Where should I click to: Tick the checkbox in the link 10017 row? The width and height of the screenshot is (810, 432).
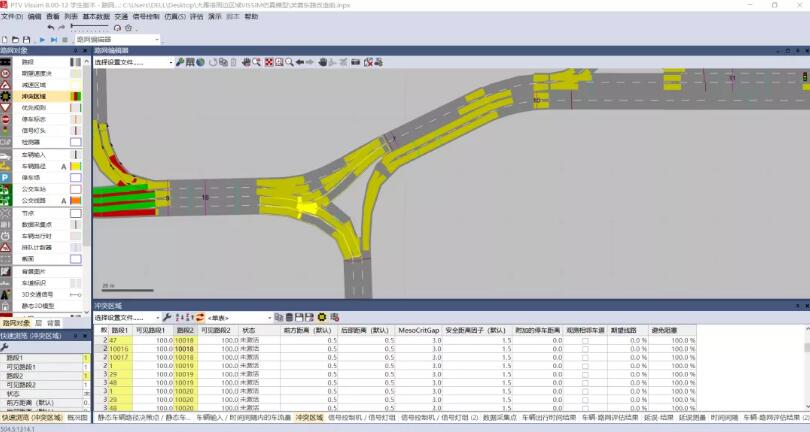point(585,357)
